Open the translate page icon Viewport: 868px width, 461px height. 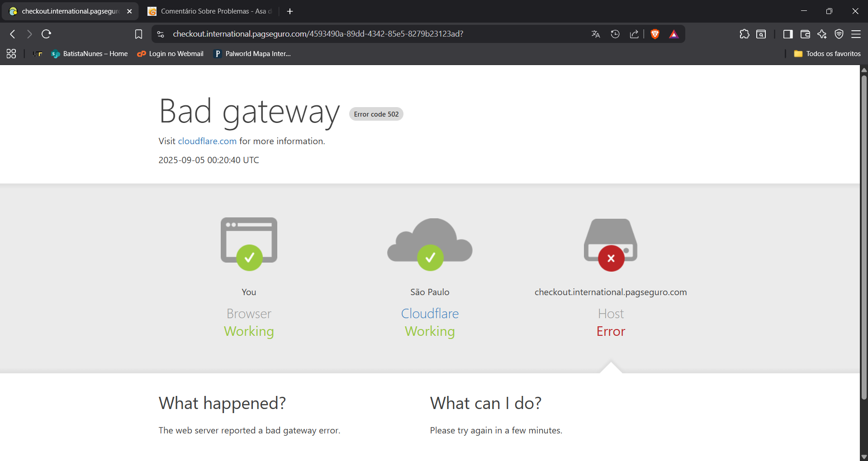coord(596,34)
